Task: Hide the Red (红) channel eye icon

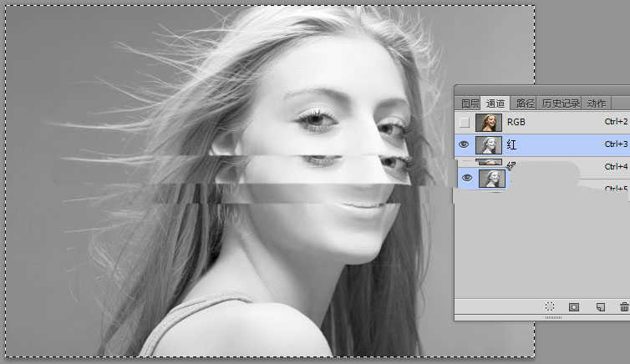Action: pos(465,144)
